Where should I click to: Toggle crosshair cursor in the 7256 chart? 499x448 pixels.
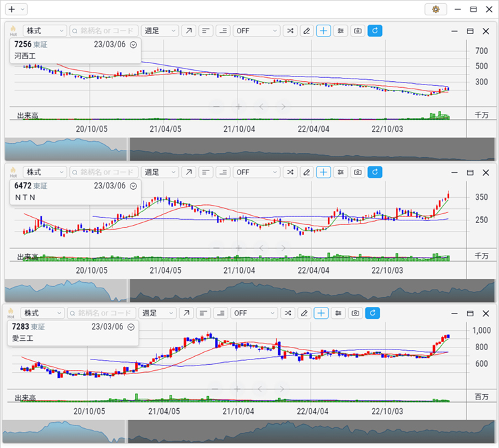tap(323, 31)
